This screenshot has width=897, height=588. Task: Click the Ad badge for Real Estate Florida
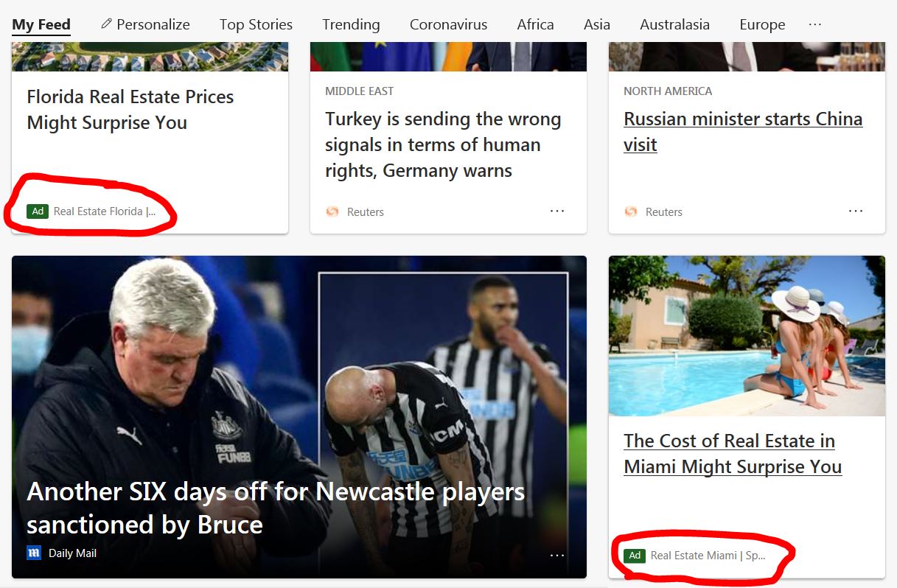(x=38, y=211)
